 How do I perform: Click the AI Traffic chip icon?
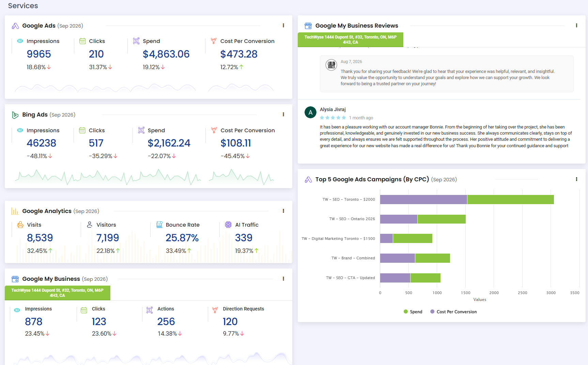[228, 225]
